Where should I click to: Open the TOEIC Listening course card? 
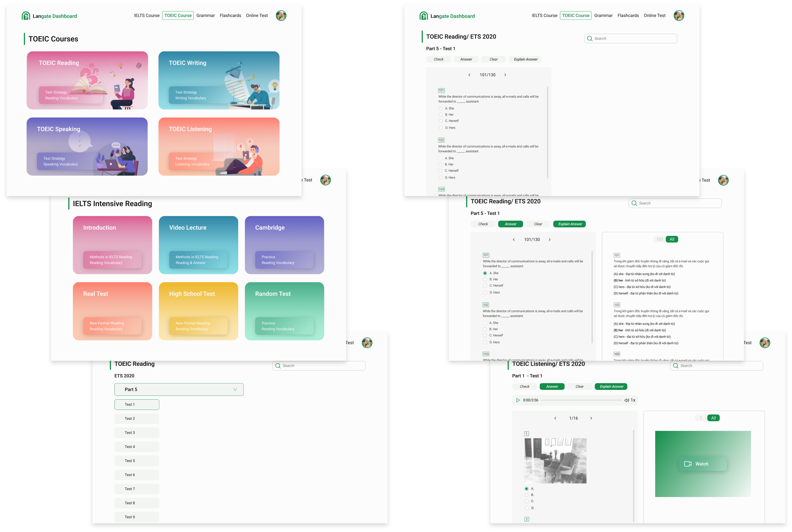click(x=219, y=146)
